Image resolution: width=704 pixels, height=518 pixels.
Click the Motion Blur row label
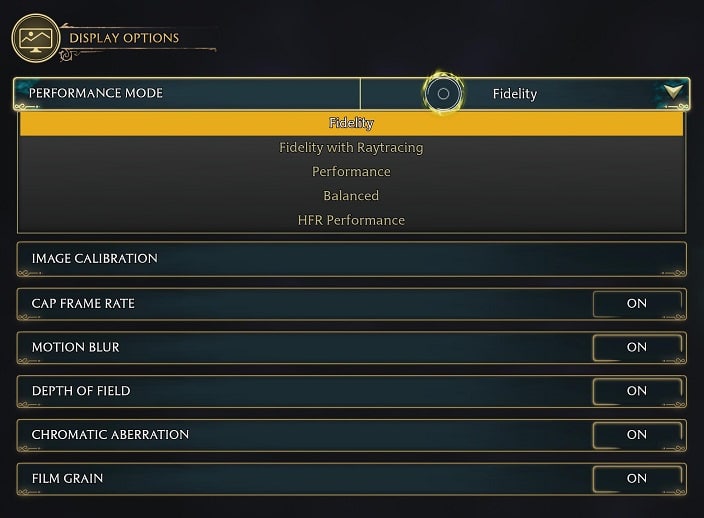coord(76,348)
